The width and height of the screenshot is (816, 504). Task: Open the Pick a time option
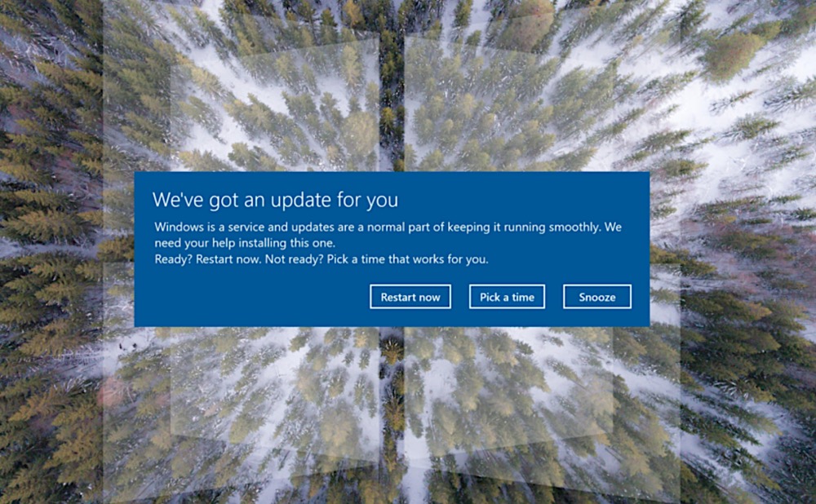point(507,297)
